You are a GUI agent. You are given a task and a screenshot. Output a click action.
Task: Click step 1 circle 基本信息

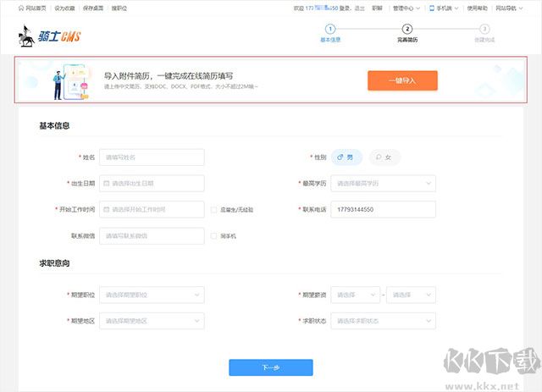[x=330, y=29]
